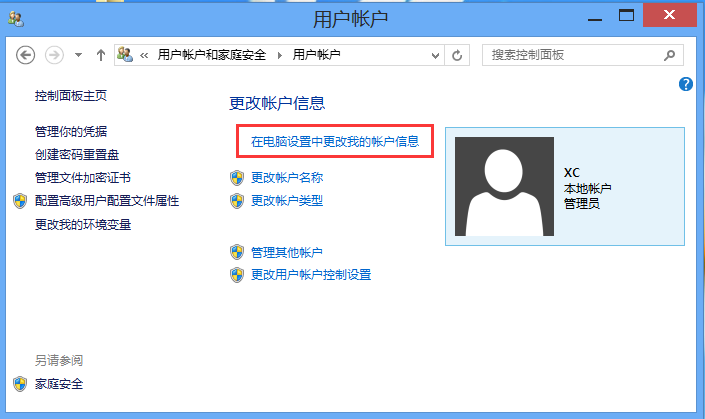This screenshot has height=419, width=705.
Task: Go to 控制面板主页 in the left pane
Action: (70, 96)
